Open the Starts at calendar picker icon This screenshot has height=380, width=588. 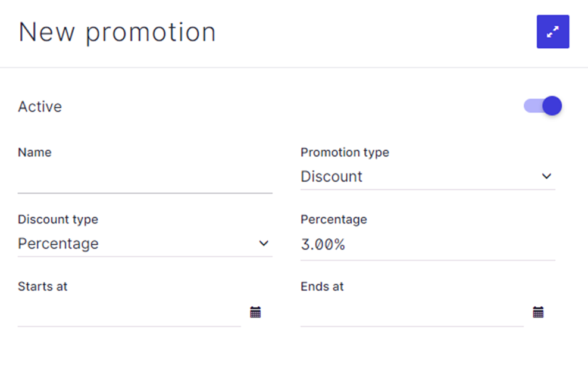tap(255, 312)
